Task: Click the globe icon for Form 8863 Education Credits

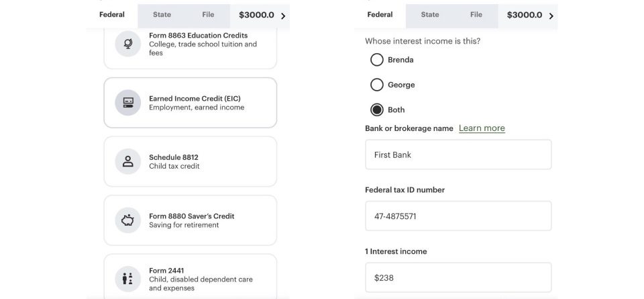Action: (x=127, y=44)
